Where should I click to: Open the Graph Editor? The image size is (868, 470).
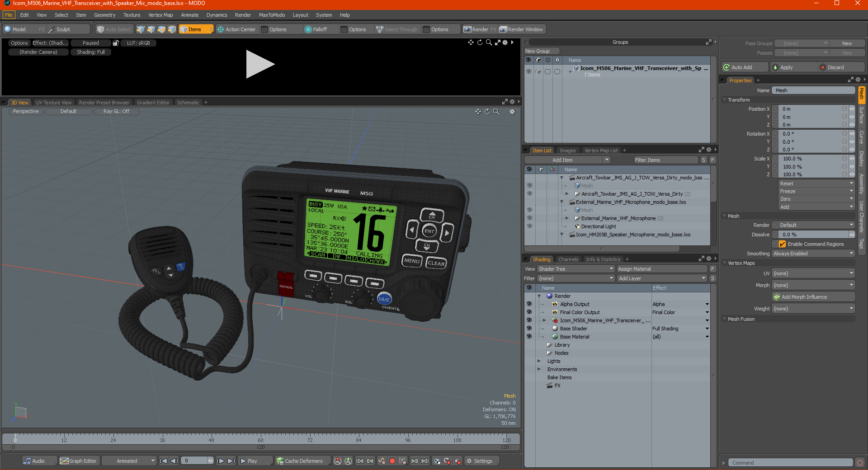[79, 461]
